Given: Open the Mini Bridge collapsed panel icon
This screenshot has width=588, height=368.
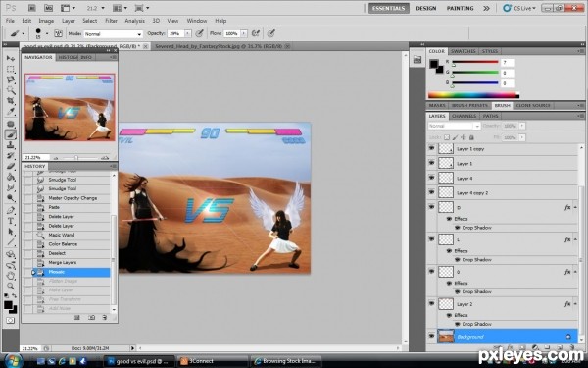Looking at the screenshot, I should [417, 59].
